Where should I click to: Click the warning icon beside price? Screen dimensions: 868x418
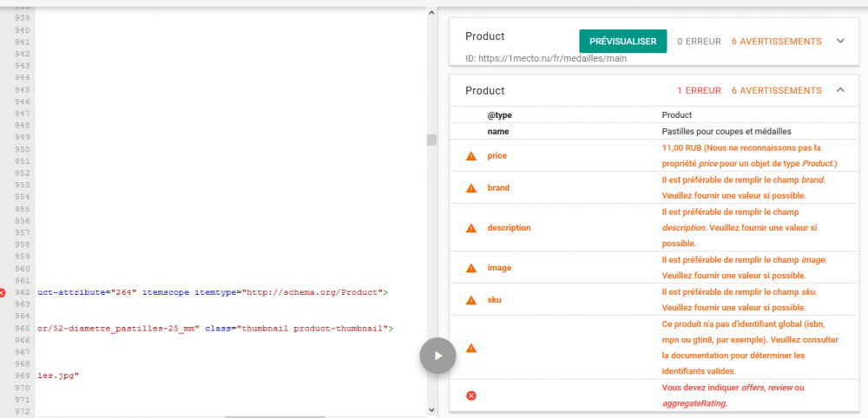471,156
